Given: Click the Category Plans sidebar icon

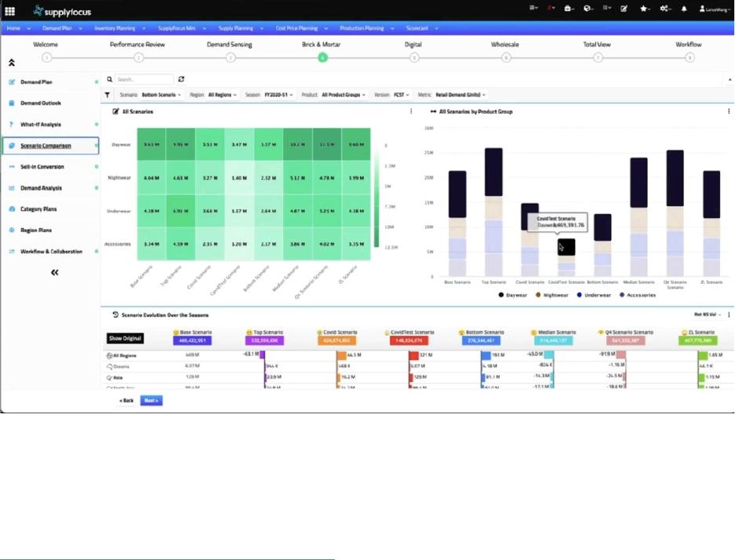Looking at the screenshot, I should (x=12, y=209).
